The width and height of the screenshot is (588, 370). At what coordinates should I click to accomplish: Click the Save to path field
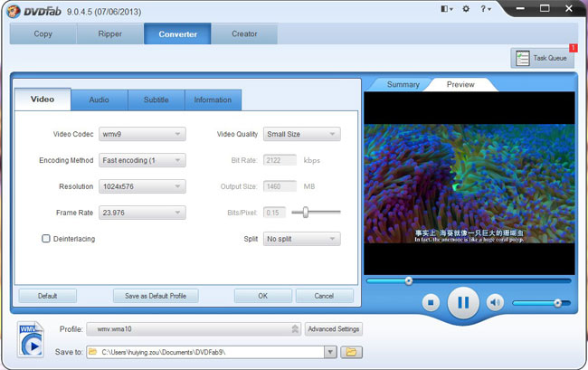[x=205, y=352]
